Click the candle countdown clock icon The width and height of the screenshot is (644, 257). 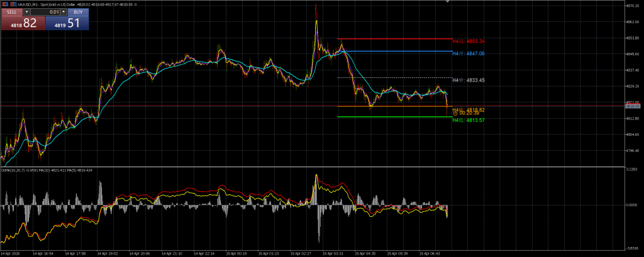(455, 114)
